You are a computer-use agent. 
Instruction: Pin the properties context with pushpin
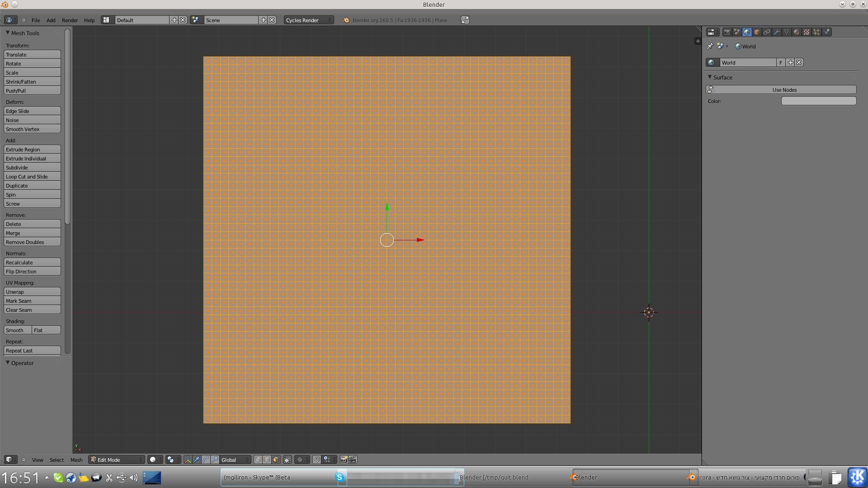pos(710,46)
